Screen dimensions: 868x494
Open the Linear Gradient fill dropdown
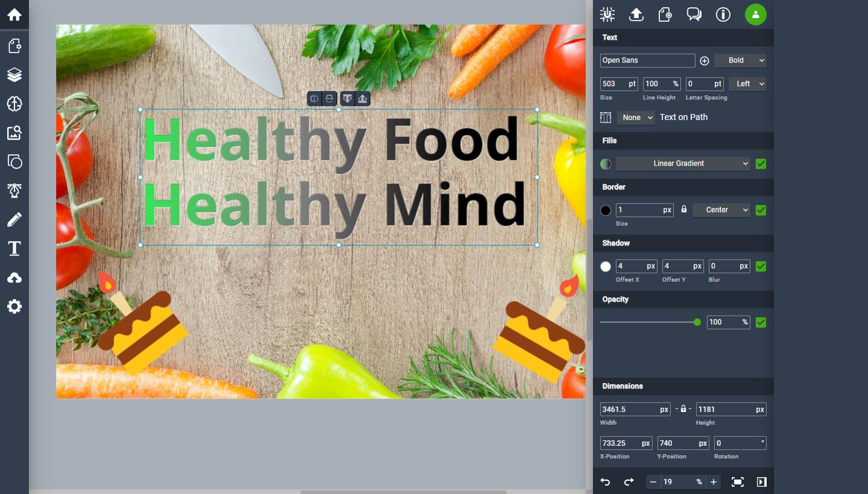click(x=683, y=163)
